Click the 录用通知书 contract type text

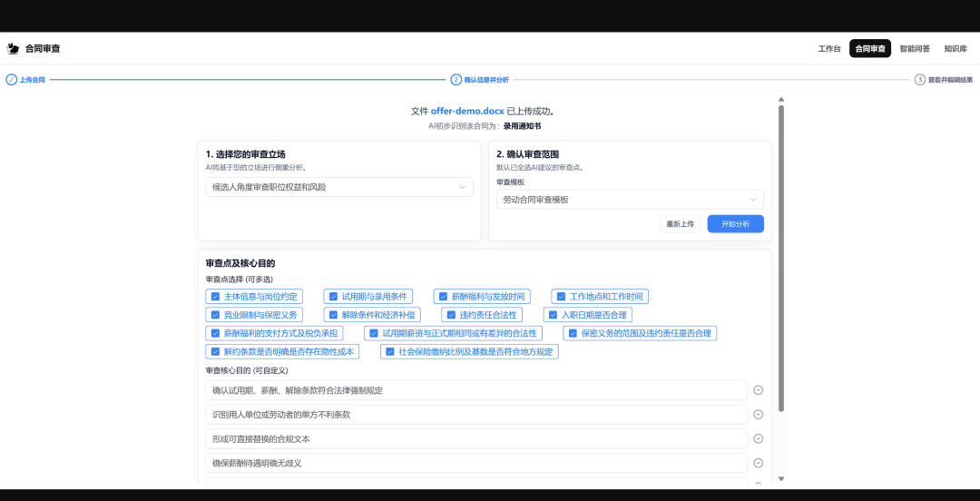(x=523, y=126)
